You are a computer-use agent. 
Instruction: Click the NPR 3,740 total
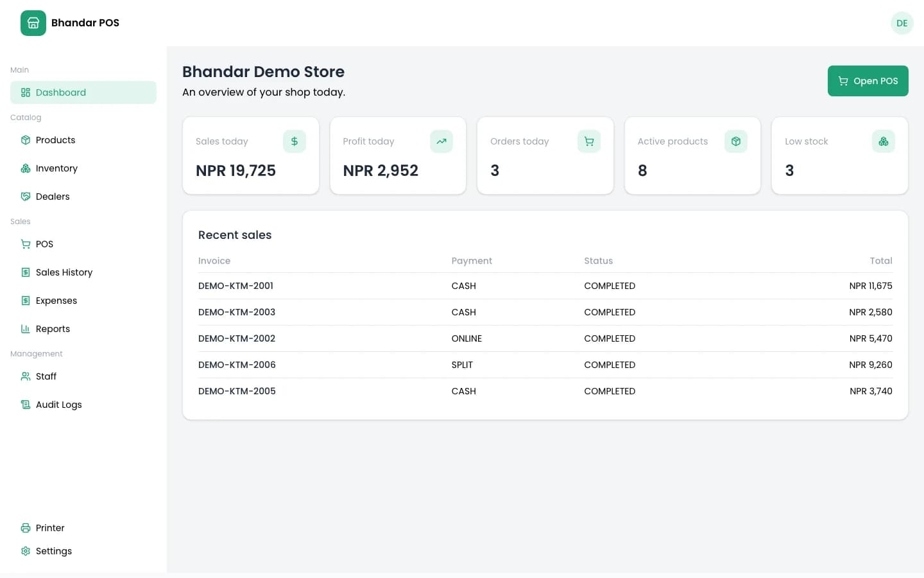[871, 391]
